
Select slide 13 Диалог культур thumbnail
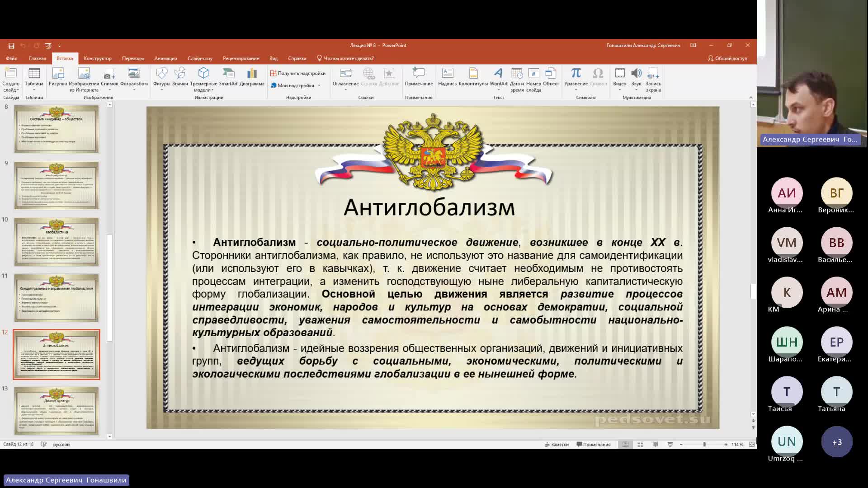point(57,411)
